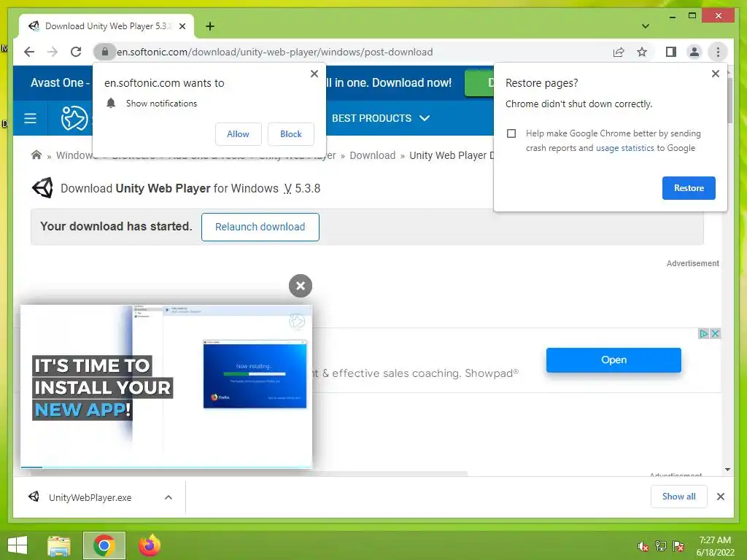The image size is (747, 560).
Task: Allow softonic notifications
Action: click(x=239, y=134)
